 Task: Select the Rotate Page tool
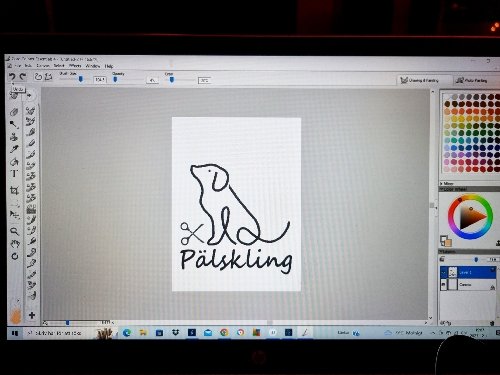(14, 256)
